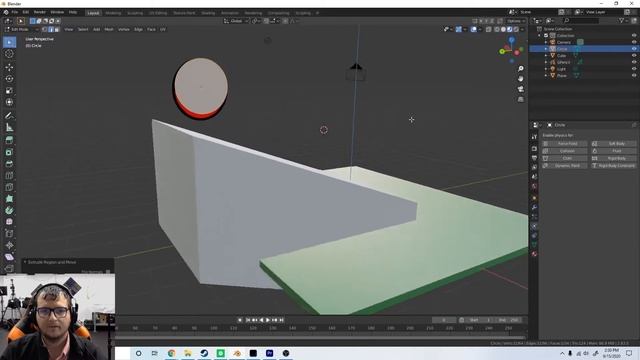This screenshot has width=640, height=360.
Task: Select the Measure tool
Action: coord(9,128)
